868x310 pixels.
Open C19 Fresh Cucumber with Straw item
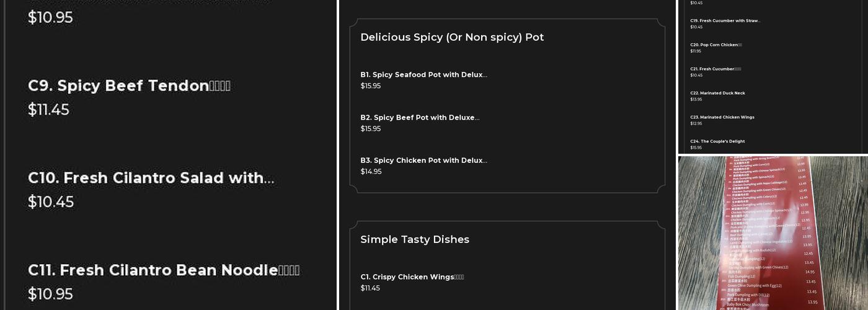(x=725, y=21)
